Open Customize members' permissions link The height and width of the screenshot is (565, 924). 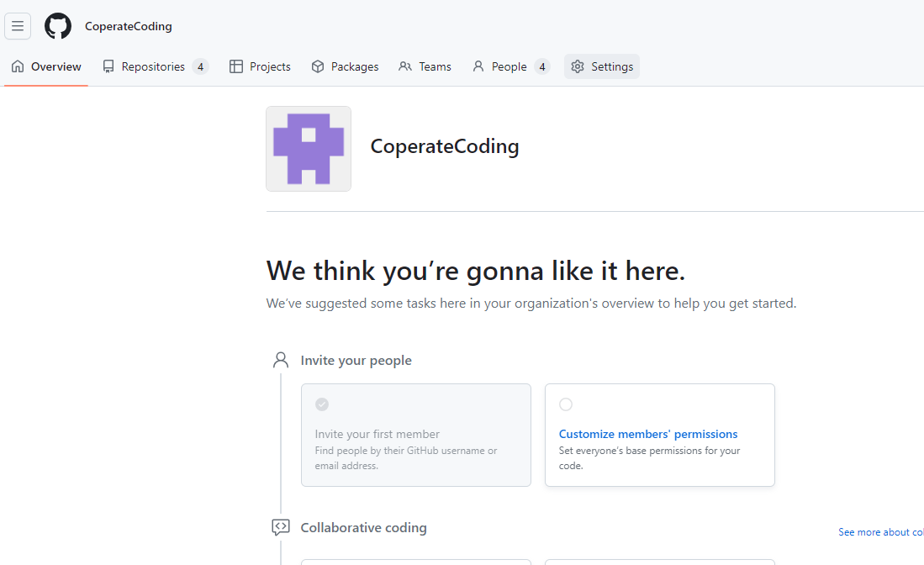click(648, 434)
